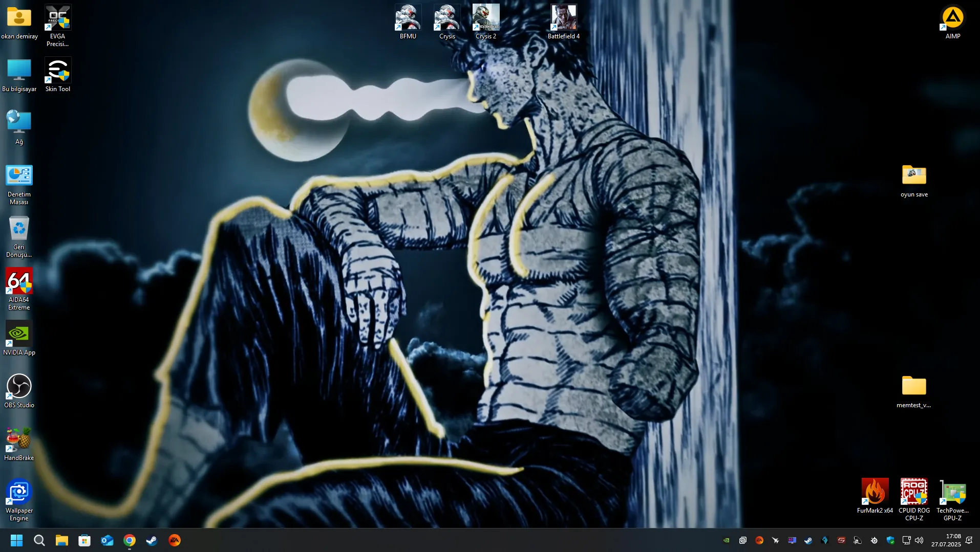Launch the Crysis game shortcut
The image size is (980, 552).
point(447,23)
